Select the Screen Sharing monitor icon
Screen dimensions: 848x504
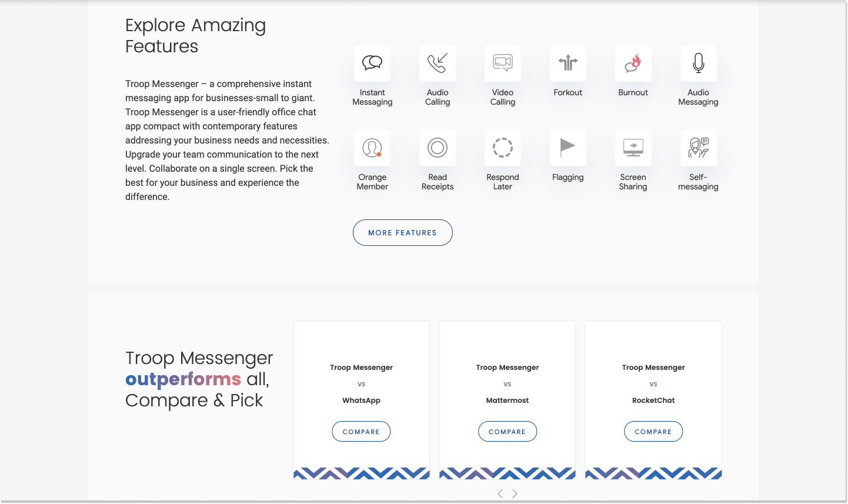633,148
